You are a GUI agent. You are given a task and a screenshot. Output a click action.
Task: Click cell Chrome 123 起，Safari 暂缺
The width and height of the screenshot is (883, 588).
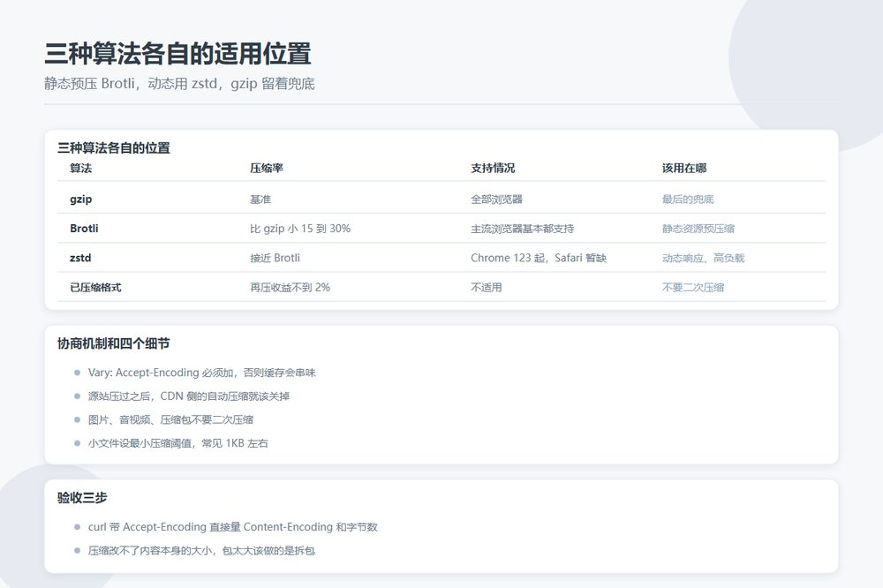(539, 258)
